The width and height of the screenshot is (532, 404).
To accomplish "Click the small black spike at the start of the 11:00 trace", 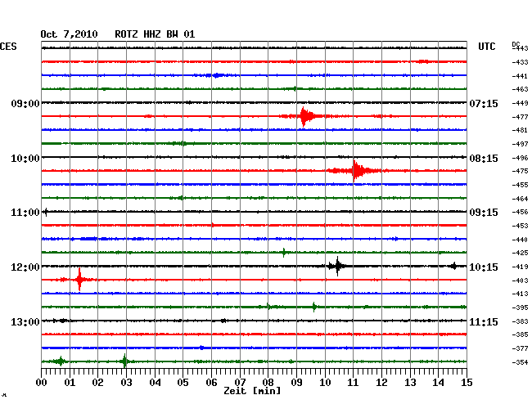I will [x=46, y=212].
